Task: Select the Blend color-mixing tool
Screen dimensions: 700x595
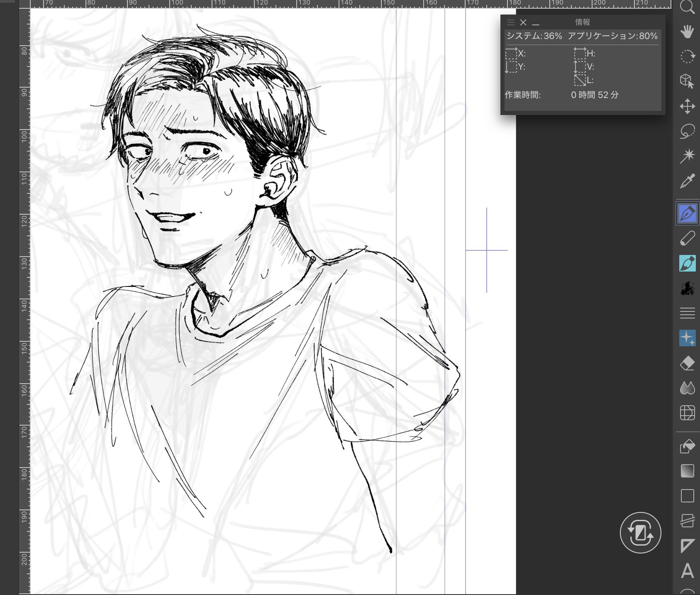Action: pos(687,388)
